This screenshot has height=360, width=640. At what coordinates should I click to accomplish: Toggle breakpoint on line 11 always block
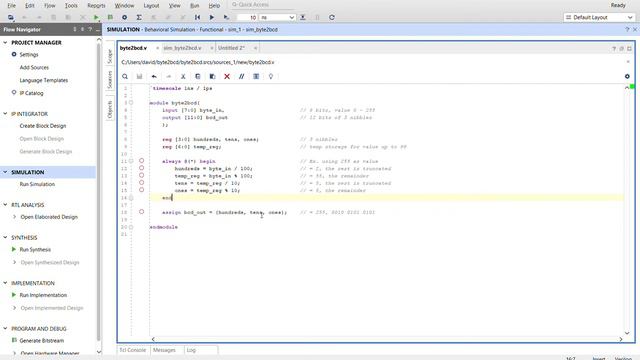141,161
